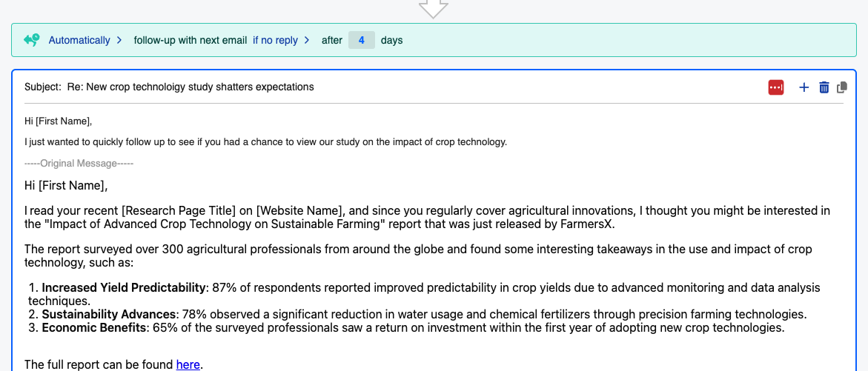Delete this email with the trash icon

coord(824,87)
